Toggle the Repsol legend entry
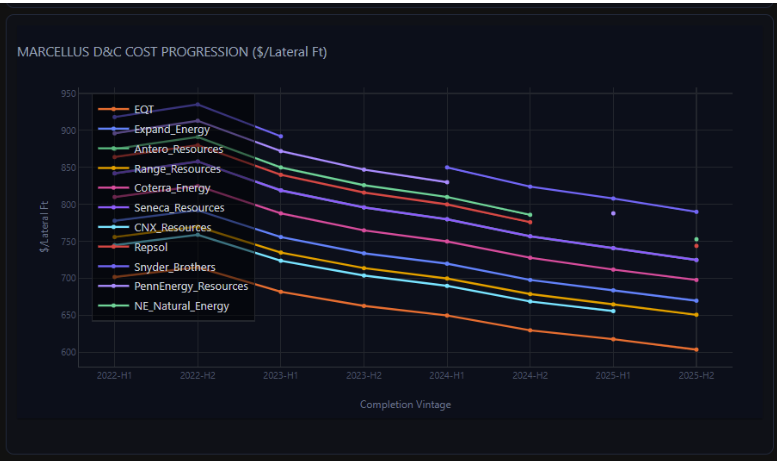 [x=150, y=247]
